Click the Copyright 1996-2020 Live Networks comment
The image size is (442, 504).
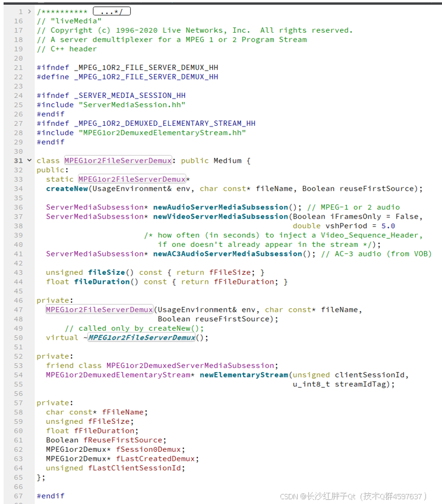(x=195, y=30)
